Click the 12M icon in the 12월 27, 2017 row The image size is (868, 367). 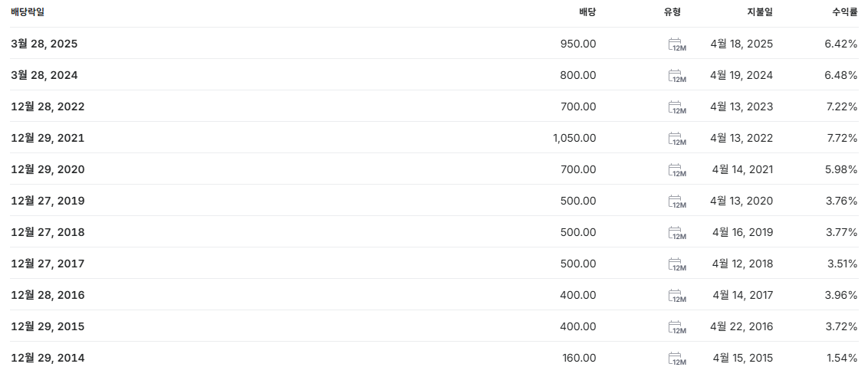pos(677,264)
